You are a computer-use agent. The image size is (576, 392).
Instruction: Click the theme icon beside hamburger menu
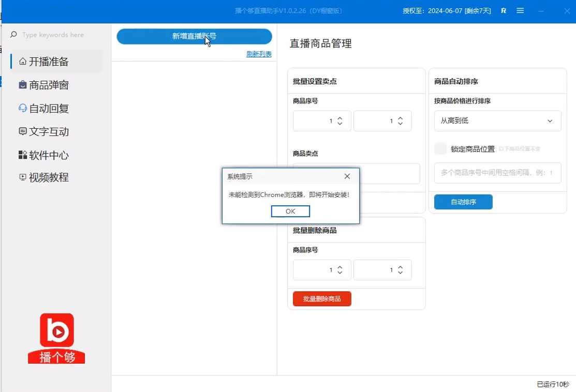tap(504, 11)
